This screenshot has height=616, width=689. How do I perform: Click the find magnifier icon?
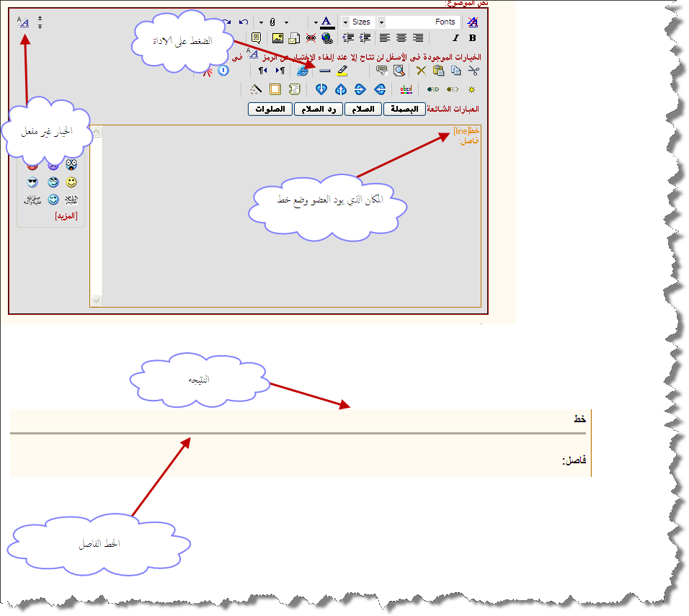click(399, 71)
